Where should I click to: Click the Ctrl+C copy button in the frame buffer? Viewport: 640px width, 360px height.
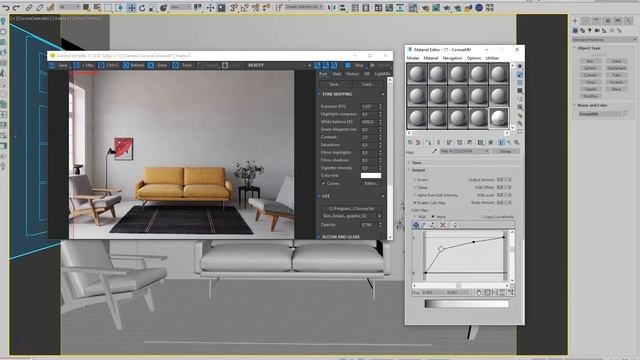click(109, 65)
